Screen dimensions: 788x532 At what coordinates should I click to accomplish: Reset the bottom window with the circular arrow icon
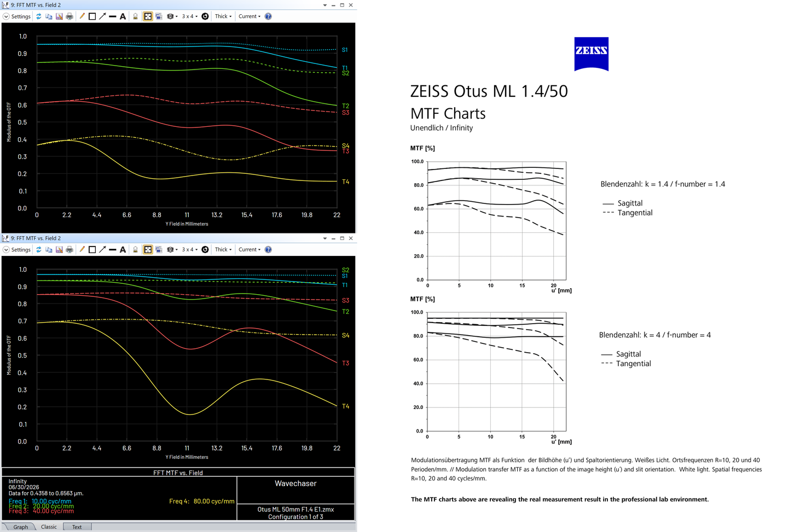pyautogui.click(x=205, y=250)
